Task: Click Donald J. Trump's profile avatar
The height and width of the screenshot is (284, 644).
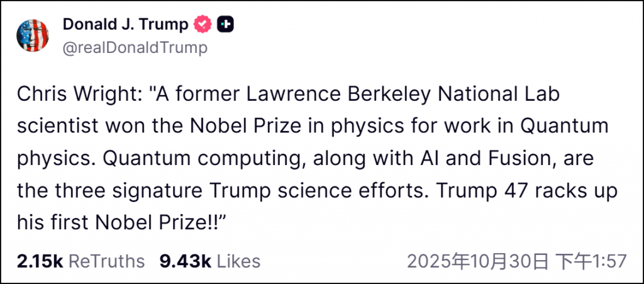Action: 33,35
